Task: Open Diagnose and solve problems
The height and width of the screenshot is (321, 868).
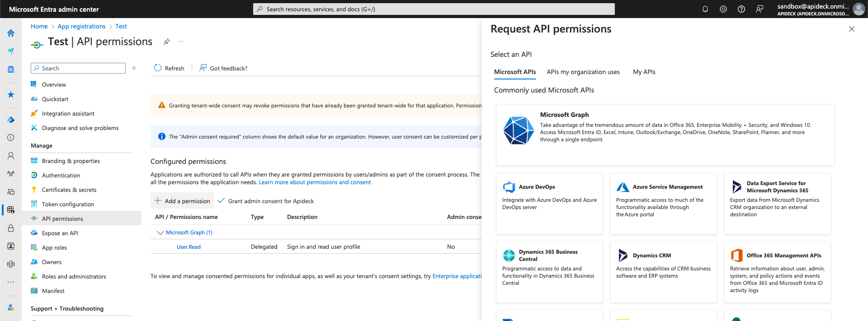Action: pos(81,128)
